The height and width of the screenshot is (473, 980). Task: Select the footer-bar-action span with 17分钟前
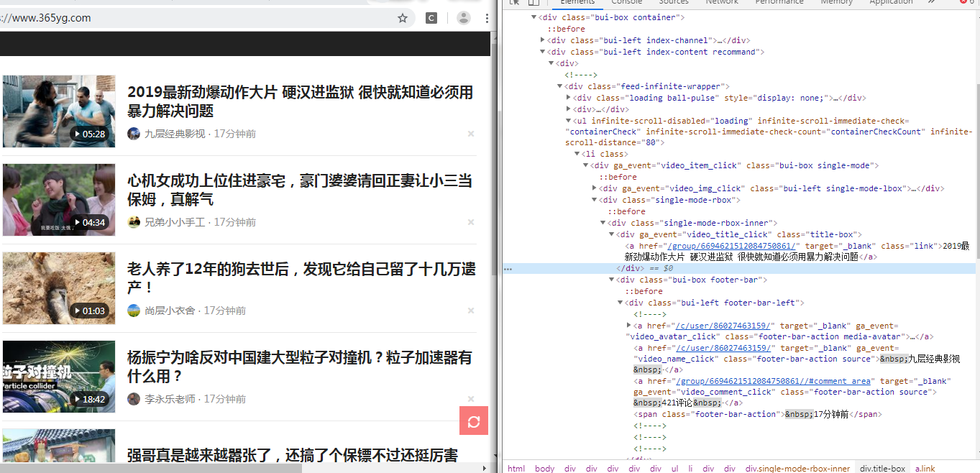click(x=758, y=414)
